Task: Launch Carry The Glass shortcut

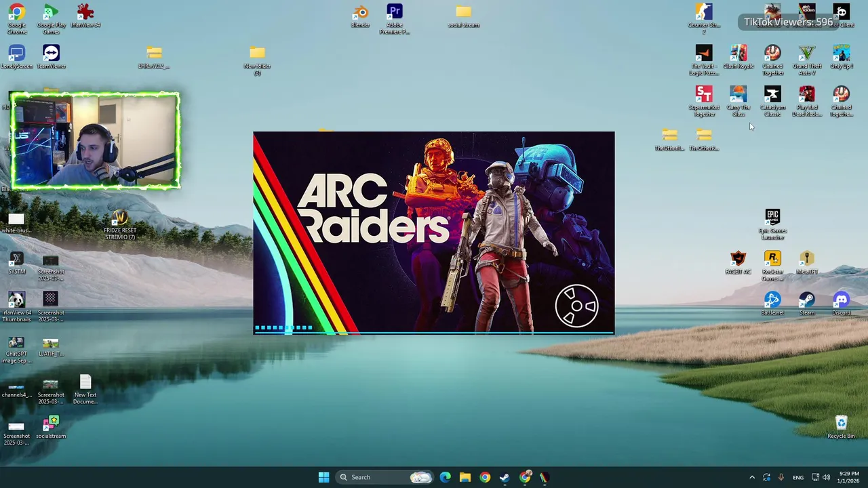Action: click(738, 102)
